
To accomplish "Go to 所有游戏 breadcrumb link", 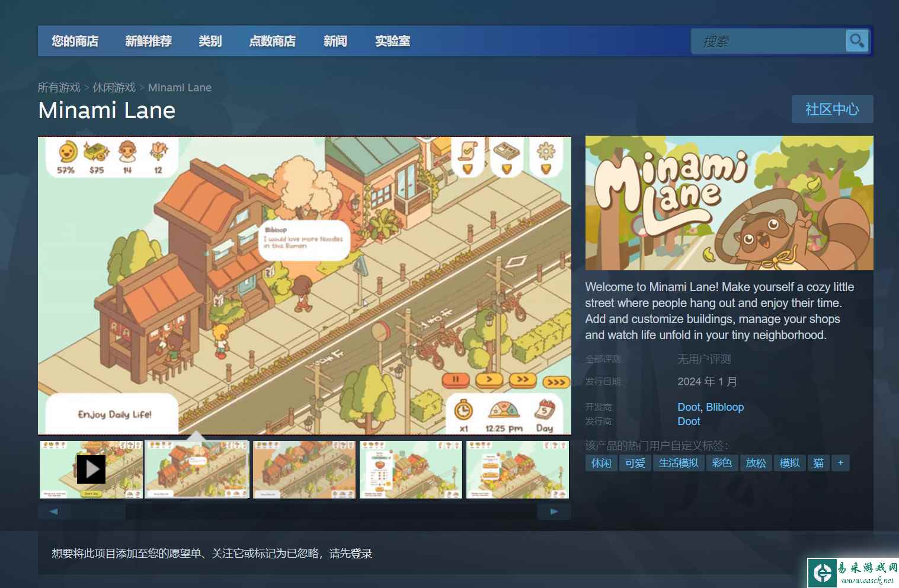I will pos(59,88).
